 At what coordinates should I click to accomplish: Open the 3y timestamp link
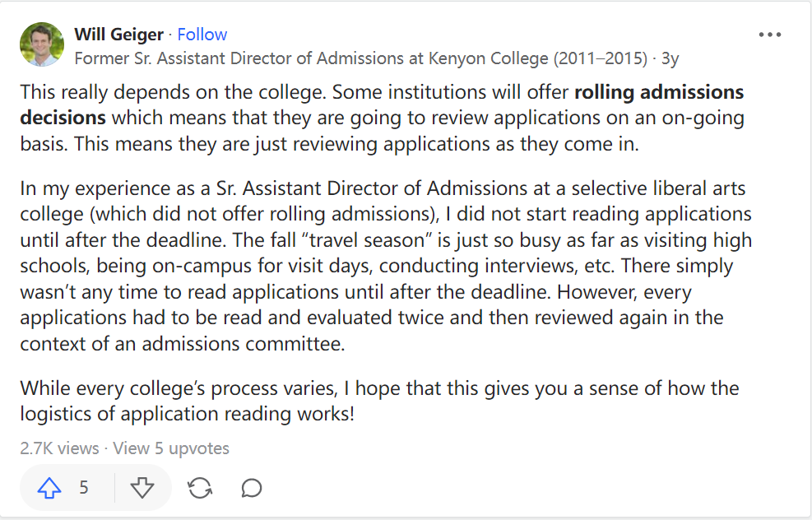coord(670,58)
